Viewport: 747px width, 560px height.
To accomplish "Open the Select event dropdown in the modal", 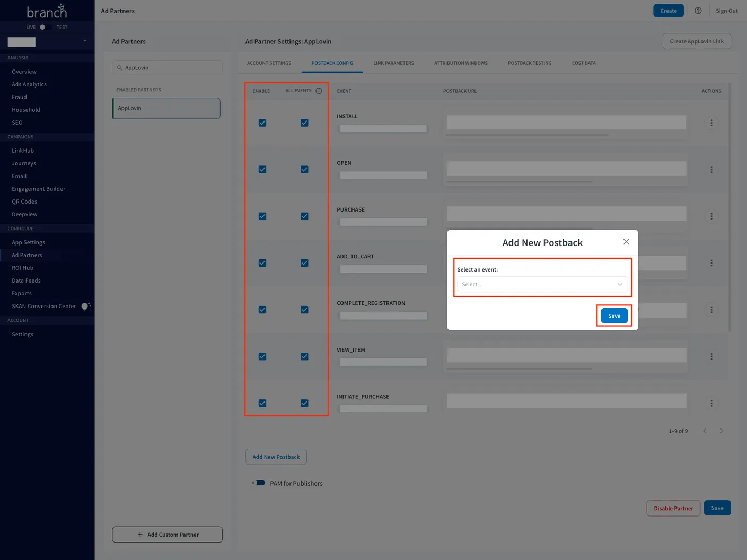I will 542,284.
